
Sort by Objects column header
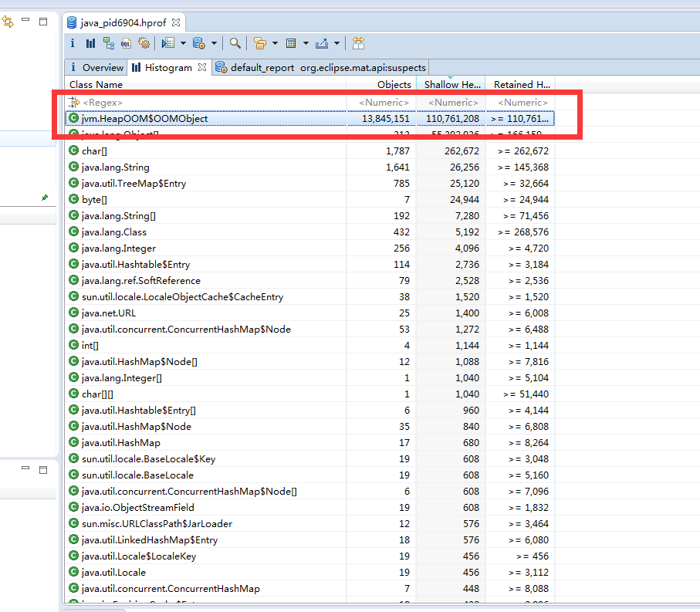pos(394,84)
